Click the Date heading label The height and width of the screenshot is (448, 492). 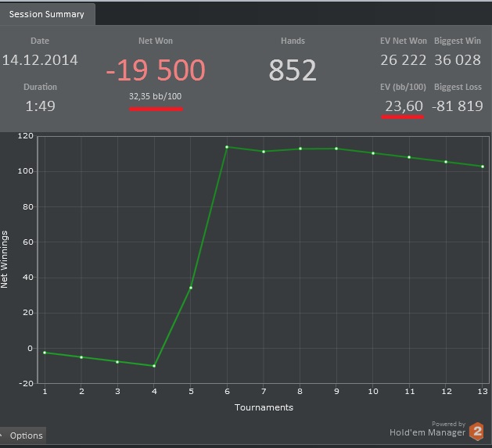40,41
